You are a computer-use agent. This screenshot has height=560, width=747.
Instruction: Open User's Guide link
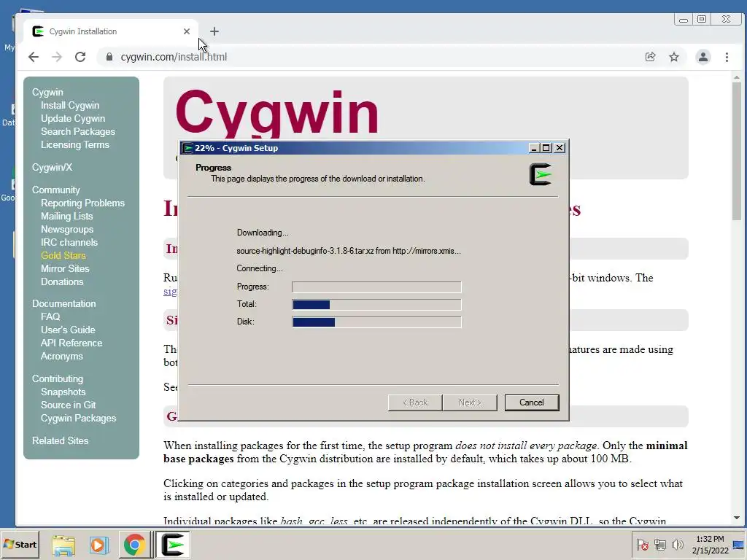[x=68, y=330]
